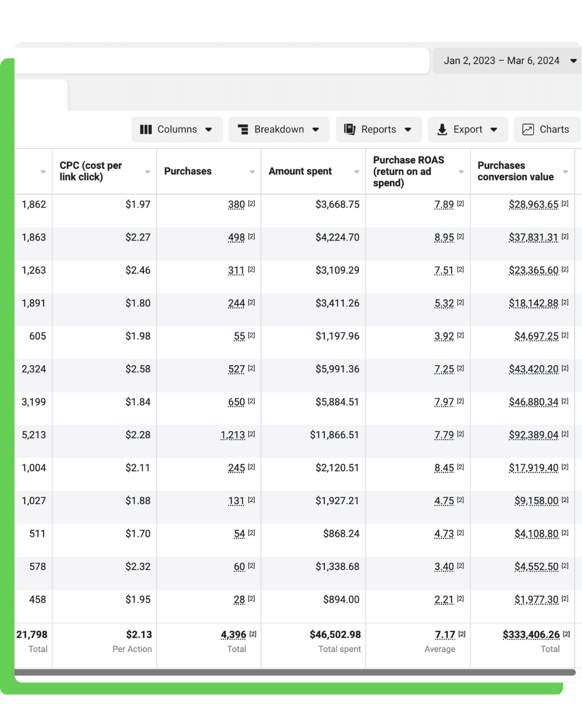Sort by CPC (cost per link click) header

(x=91, y=171)
